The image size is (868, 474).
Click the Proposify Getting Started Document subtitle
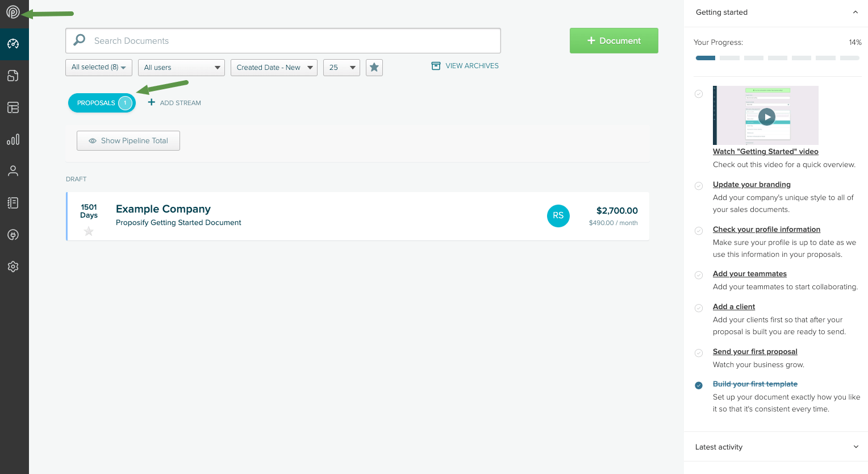pyautogui.click(x=178, y=222)
